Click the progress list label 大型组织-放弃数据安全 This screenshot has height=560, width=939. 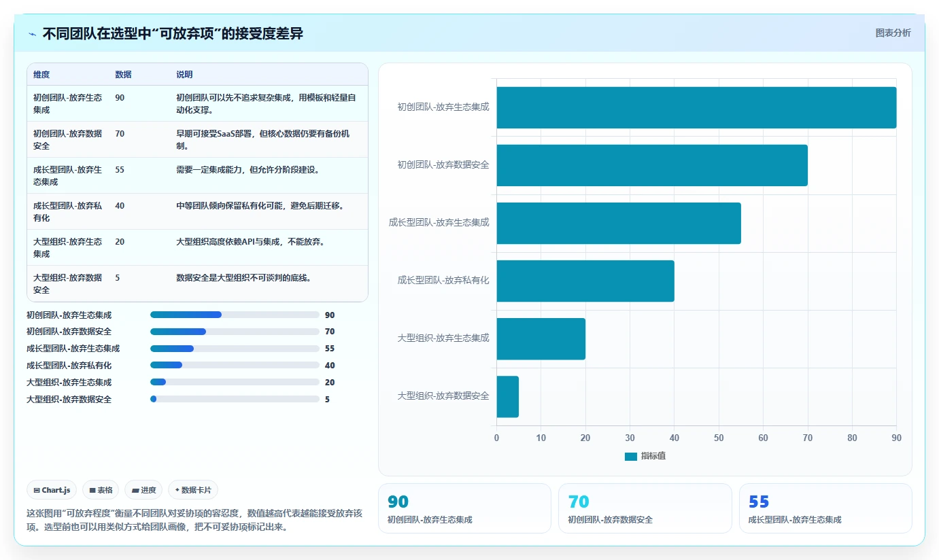[x=69, y=400]
